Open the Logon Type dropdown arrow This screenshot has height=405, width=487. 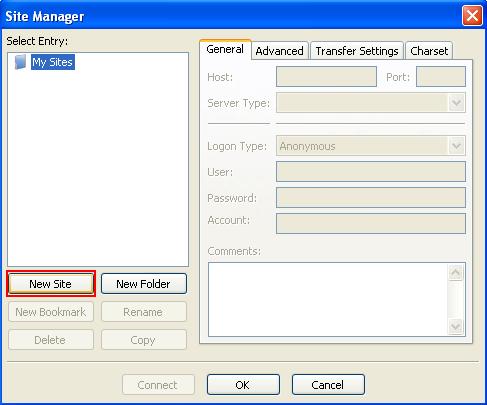coord(456,146)
